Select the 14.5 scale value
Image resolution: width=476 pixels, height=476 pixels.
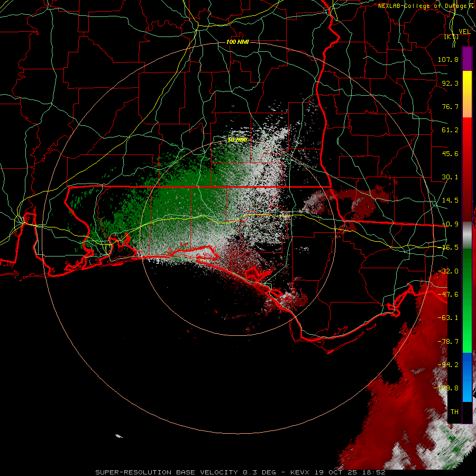tap(450, 200)
